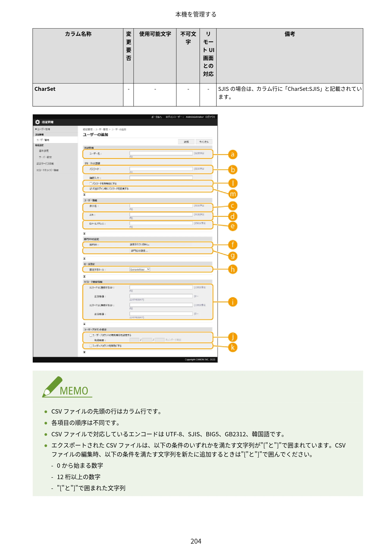Click back-to-top icon below E-mail address field

pos(84,234)
